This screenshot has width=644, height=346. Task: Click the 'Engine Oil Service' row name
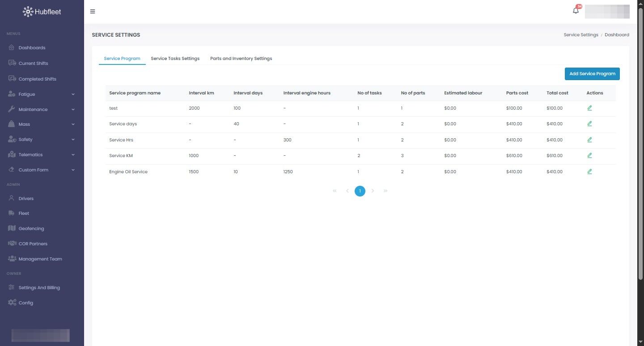[x=128, y=172]
